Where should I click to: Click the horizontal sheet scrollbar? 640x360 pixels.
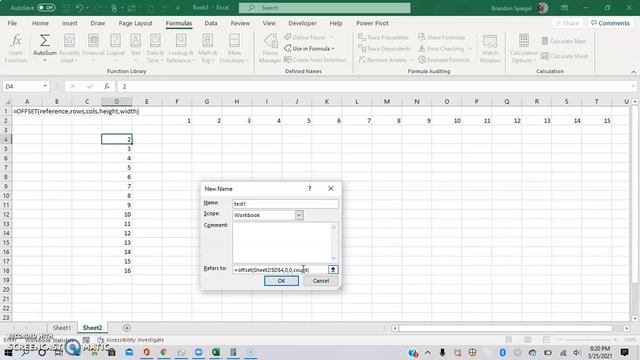[505, 328]
